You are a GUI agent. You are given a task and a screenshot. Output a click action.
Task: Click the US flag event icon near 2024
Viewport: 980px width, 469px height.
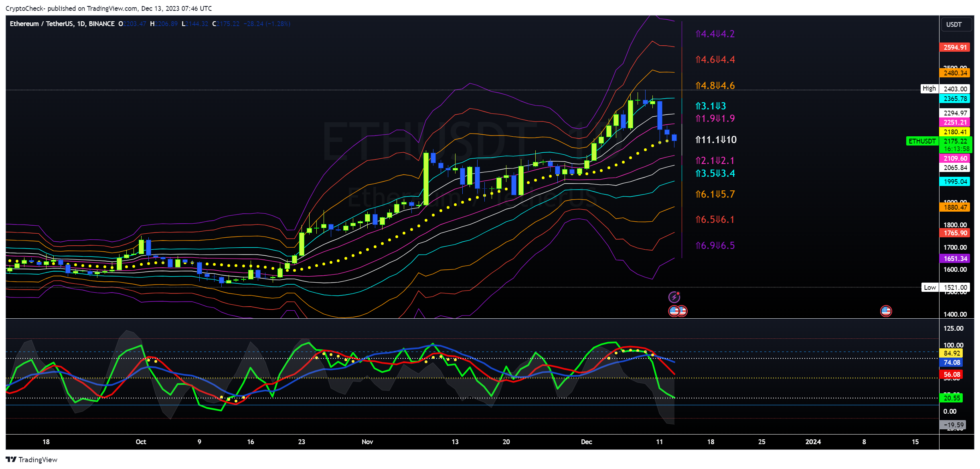point(886,311)
